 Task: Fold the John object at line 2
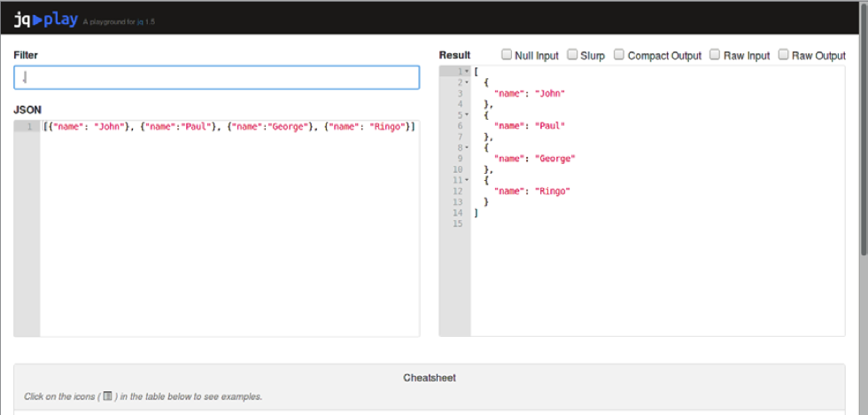[x=467, y=82]
